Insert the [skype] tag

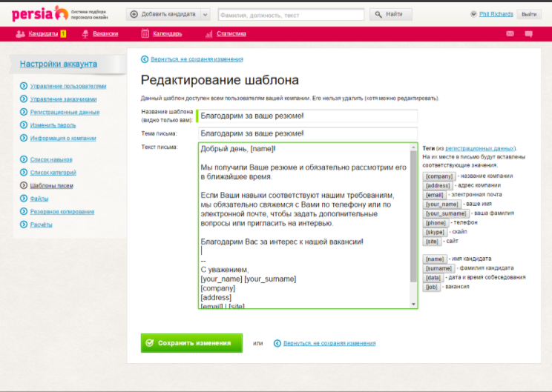click(435, 232)
